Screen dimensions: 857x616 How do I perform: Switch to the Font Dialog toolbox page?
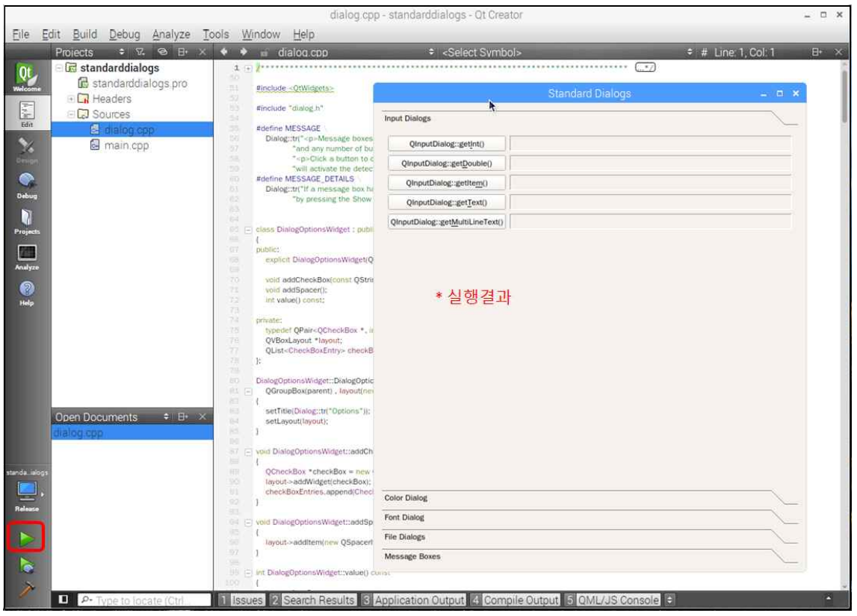[590, 517]
